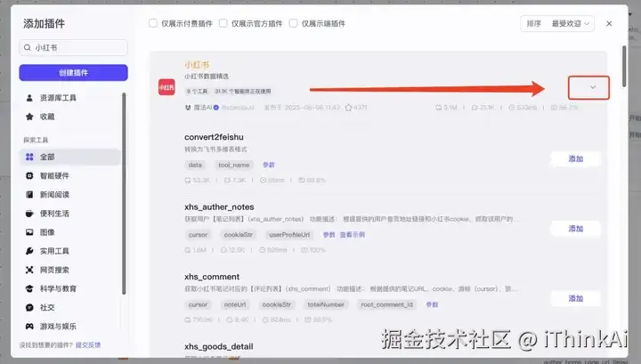Click the 魔法AI author avatar icon
This screenshot has height=364, width=641.
(188, 108)
